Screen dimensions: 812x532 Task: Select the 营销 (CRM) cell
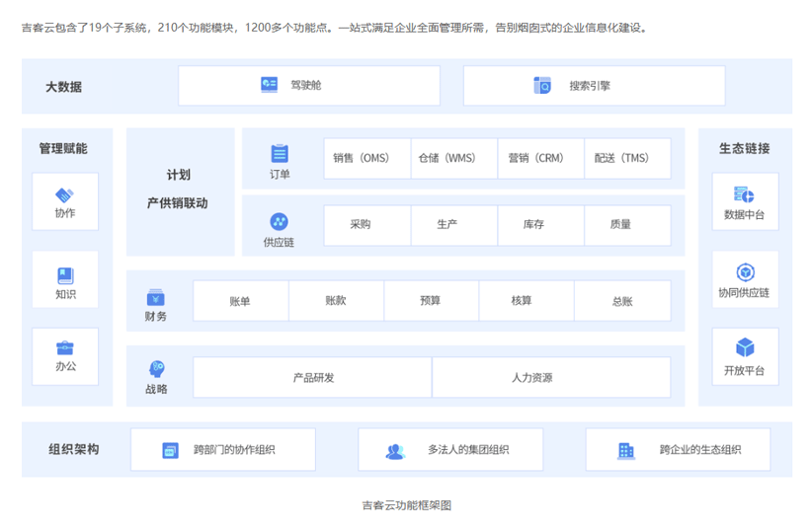(x=541, y=158)
